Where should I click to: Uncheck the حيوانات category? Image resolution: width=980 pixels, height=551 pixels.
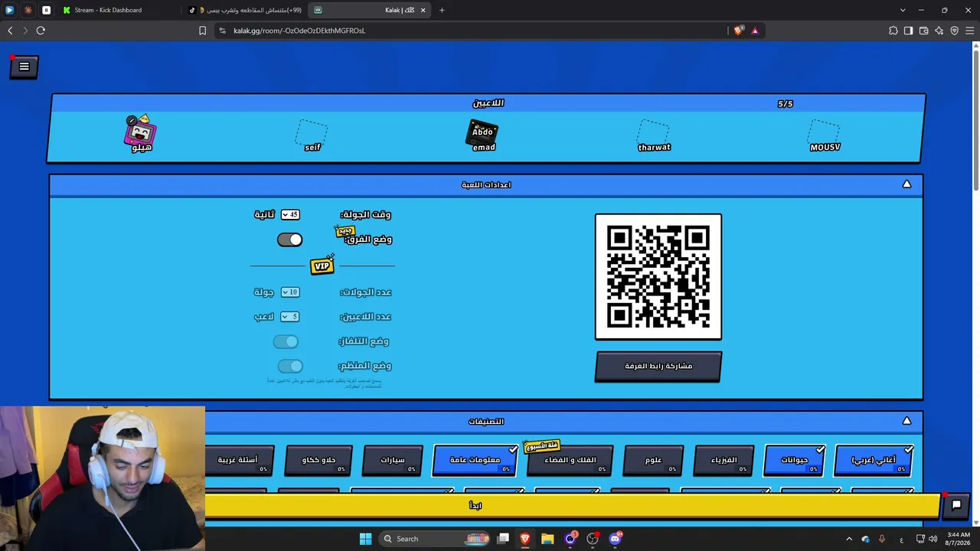[795, 461]
